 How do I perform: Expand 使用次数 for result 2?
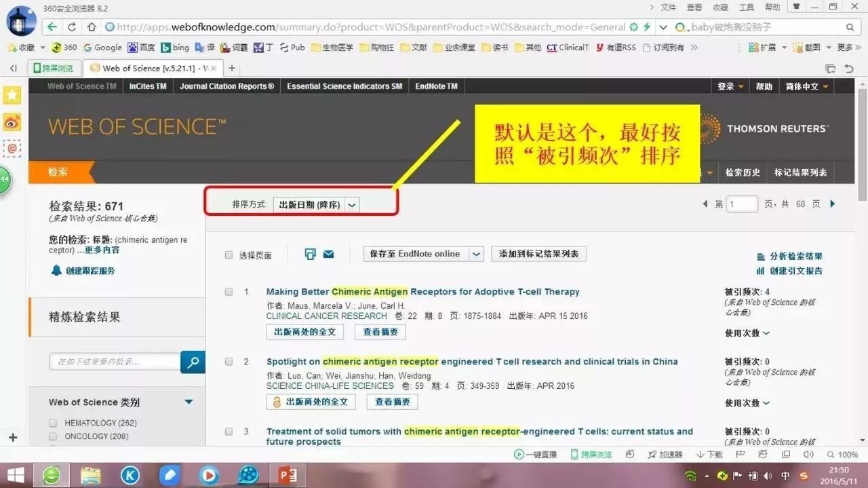point(747,403)
